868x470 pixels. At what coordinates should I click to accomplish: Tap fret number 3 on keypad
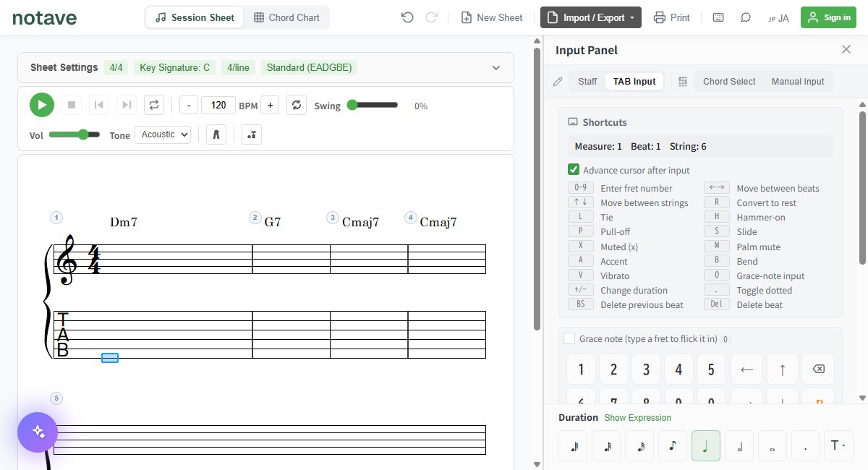pyautogui.click(x=646, y=369)
